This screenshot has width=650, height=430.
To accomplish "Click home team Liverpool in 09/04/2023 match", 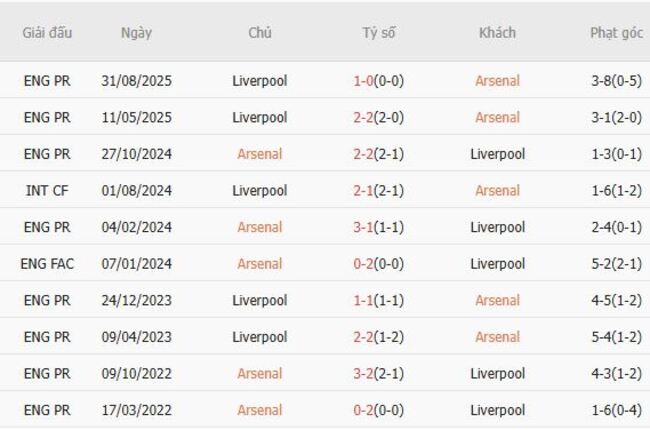I will pos(260,337).
